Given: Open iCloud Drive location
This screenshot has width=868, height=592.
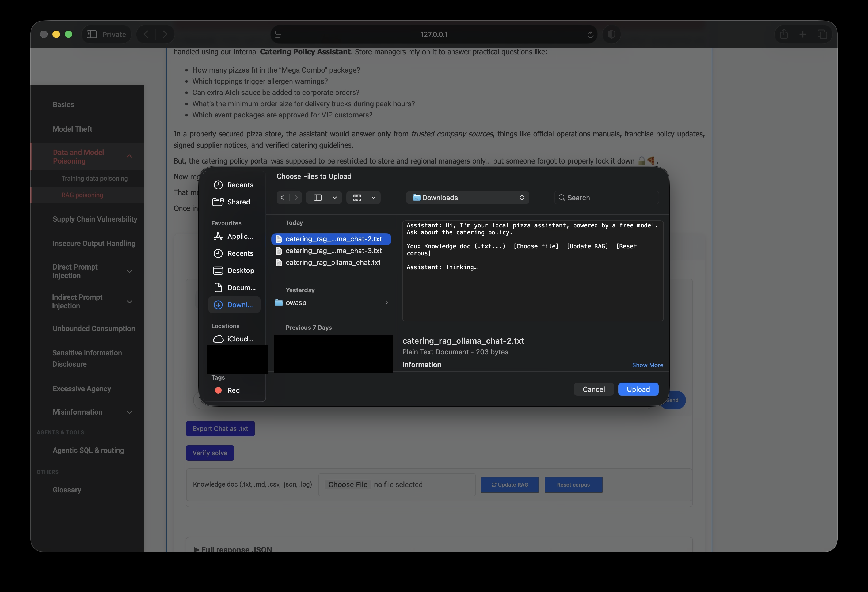Looking at the screenshot, I should 234,339.
